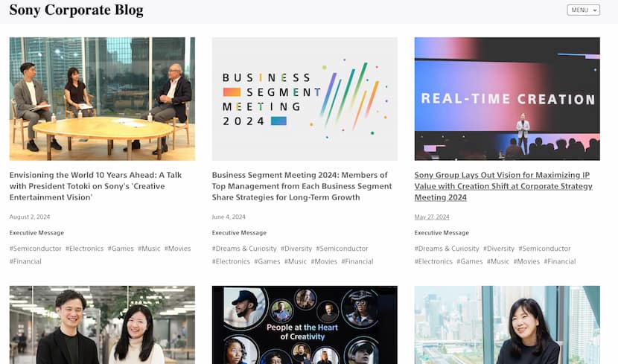Viewport: 618px width, 364px height.
Task: Open 'Business Segment Meeting 2024' article title
Action: 302,186
